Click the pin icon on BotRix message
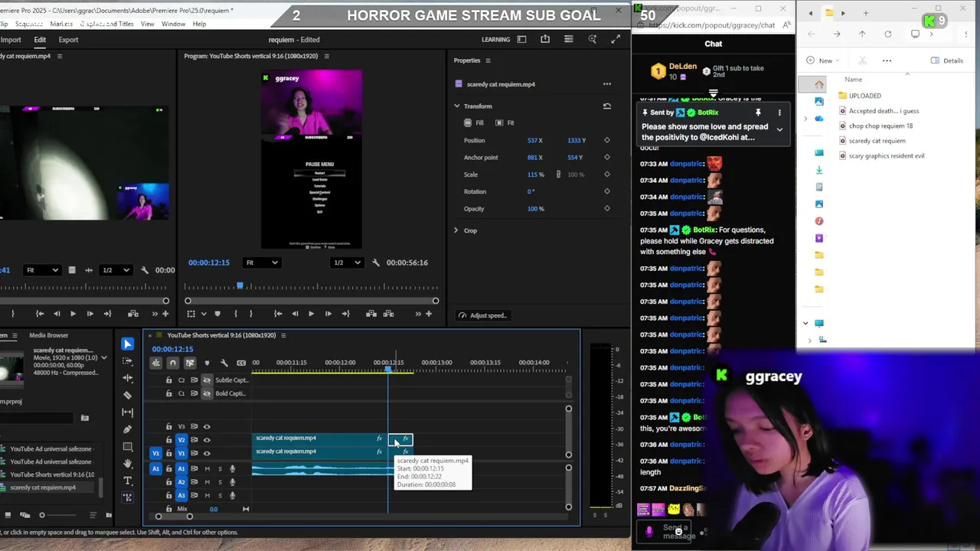 pos(758,112)
